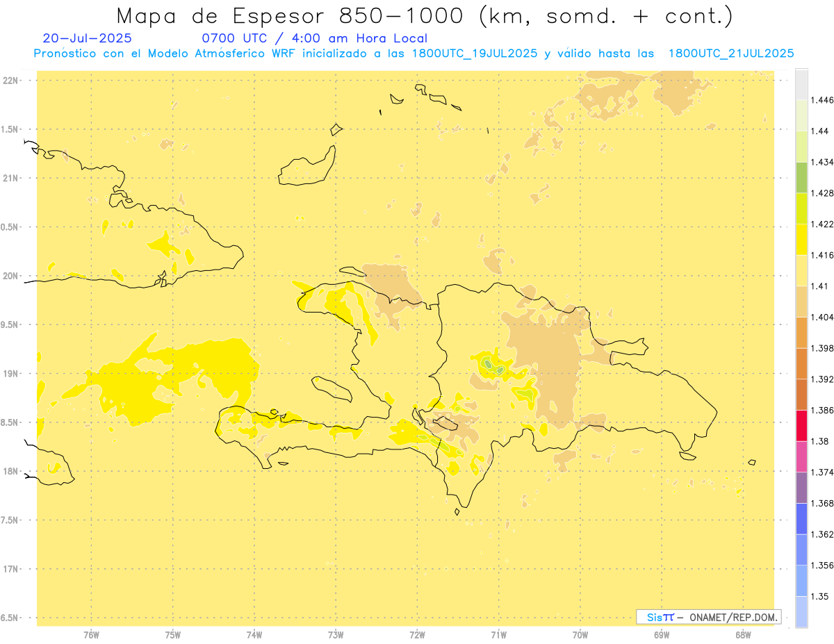This screenshot has height=644, width=834.
Task: Click the "1.416" colorbar label
Action: [821, 255]
